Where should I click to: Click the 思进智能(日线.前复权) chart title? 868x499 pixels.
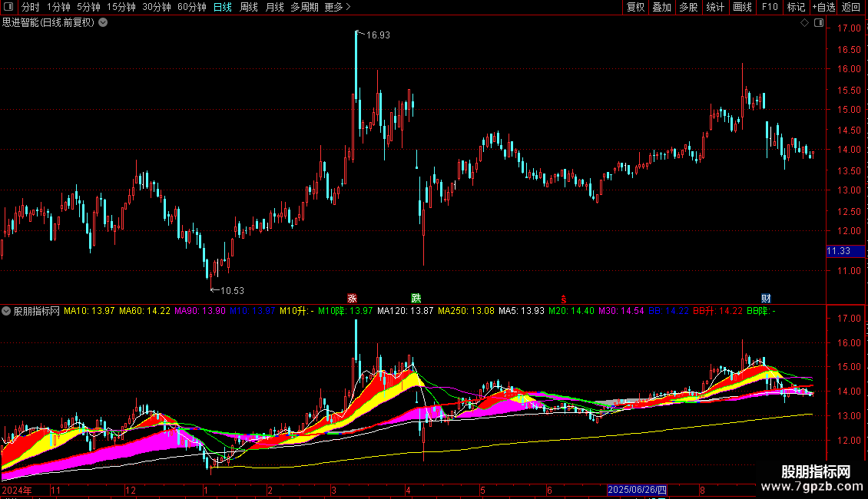(x=48, y=23)
